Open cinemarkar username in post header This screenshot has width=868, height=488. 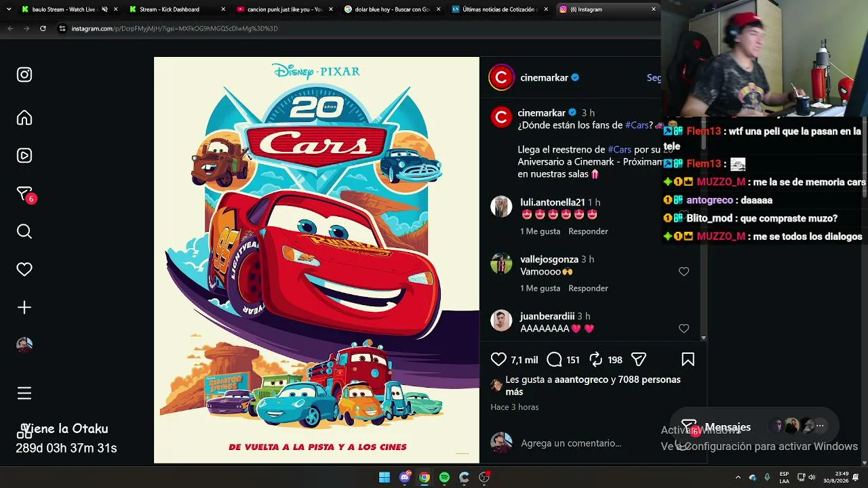(x=544, y=78)
